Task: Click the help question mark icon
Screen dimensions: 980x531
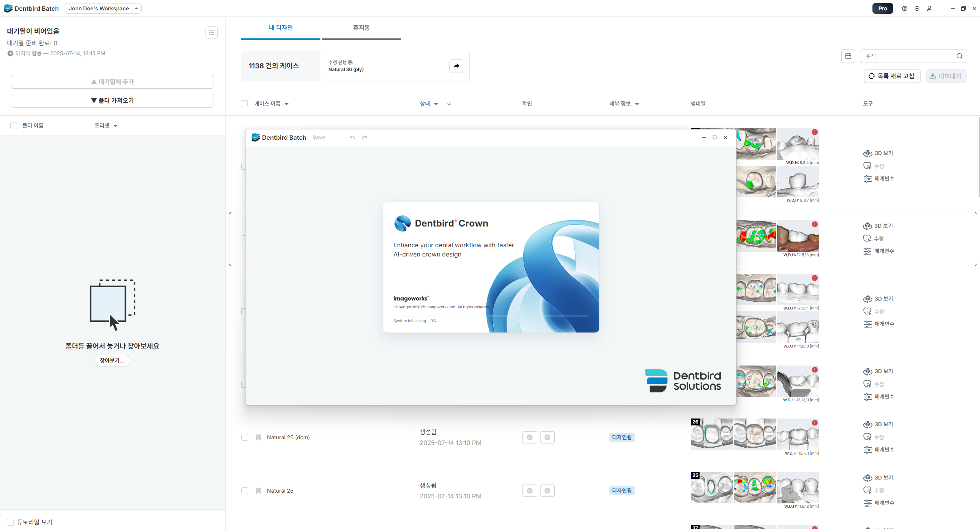Action: click(904, 8)
